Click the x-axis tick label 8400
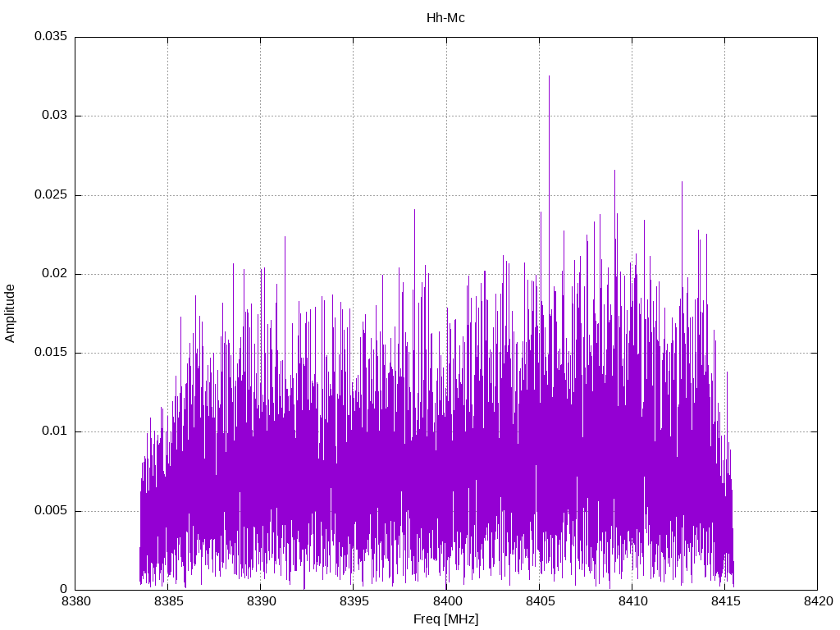This screenshot has height=630, width=840. (446, 601)
